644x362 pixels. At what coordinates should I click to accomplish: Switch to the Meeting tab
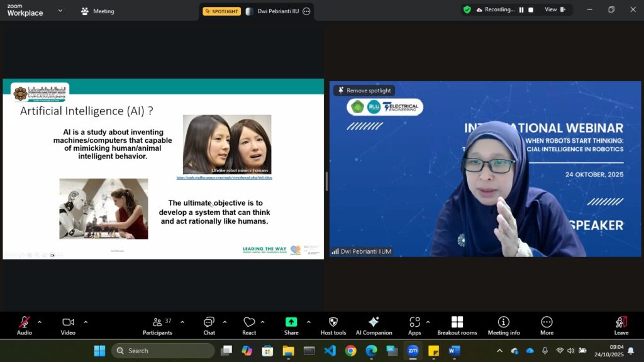coord(97,11)
